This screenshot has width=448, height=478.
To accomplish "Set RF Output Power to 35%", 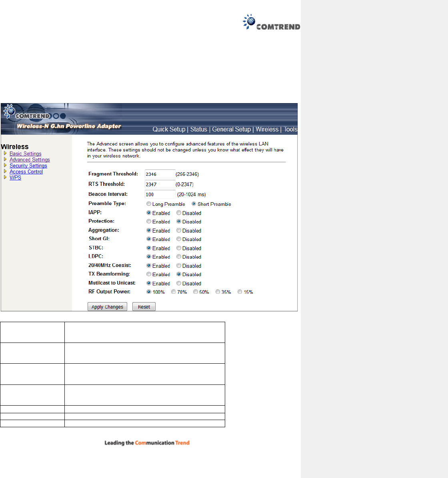I will click(x=218, y=292).
